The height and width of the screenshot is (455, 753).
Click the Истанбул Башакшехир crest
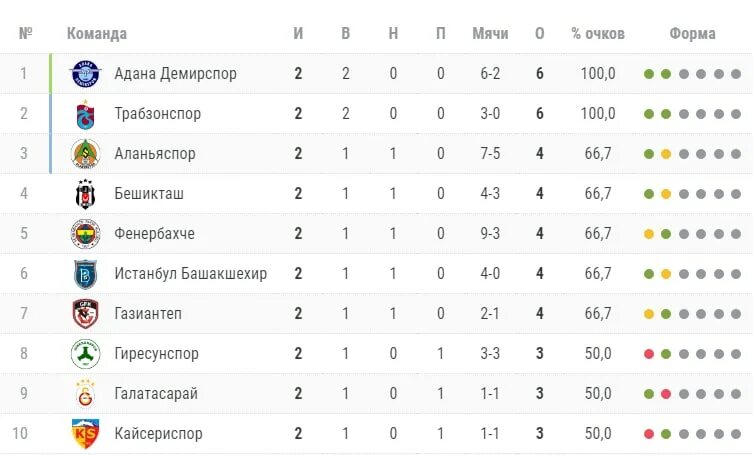(x=85, y=274)
